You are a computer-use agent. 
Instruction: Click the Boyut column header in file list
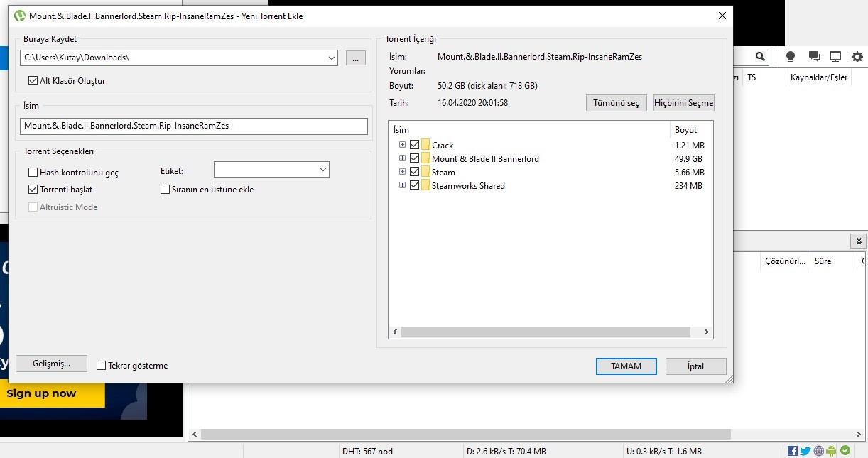[x=691, y=130]
